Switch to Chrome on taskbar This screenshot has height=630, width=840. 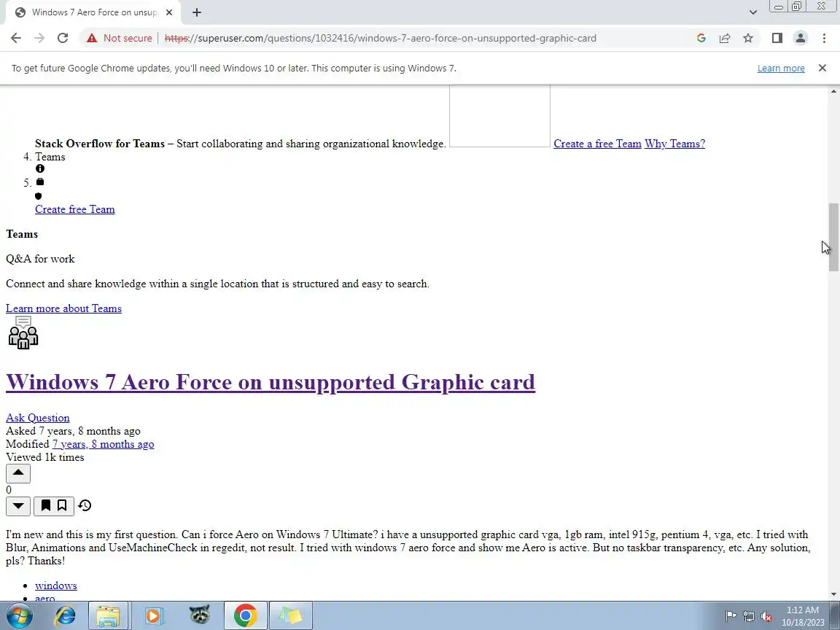(245, 615)
